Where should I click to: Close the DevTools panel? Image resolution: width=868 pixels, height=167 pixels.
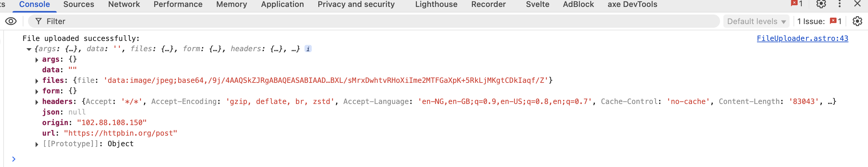tap(857, 4)
